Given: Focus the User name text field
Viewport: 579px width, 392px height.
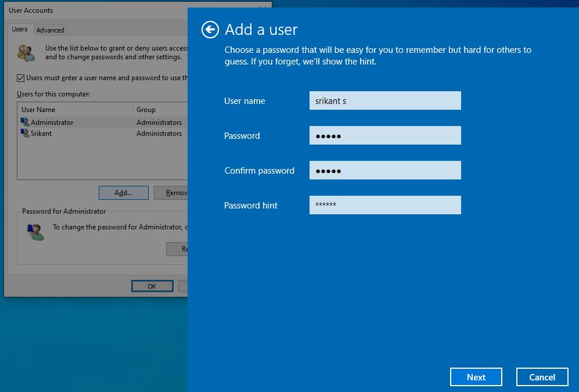Looking at the screenshot, I should pyautogui.click(x=384, y=100).
